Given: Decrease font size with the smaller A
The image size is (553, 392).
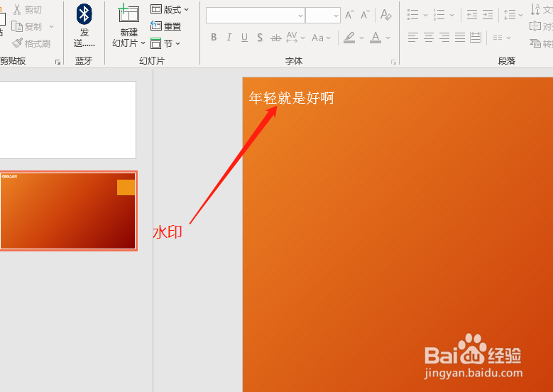Looking at the screenshot, I should pos(365,15).
